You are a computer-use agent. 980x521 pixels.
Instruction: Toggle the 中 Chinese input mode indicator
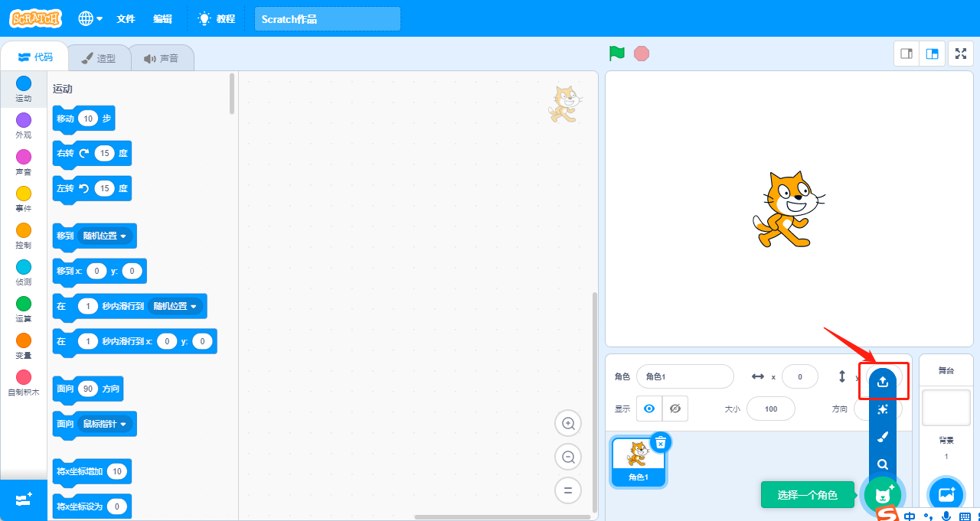[x=910, y=516]
